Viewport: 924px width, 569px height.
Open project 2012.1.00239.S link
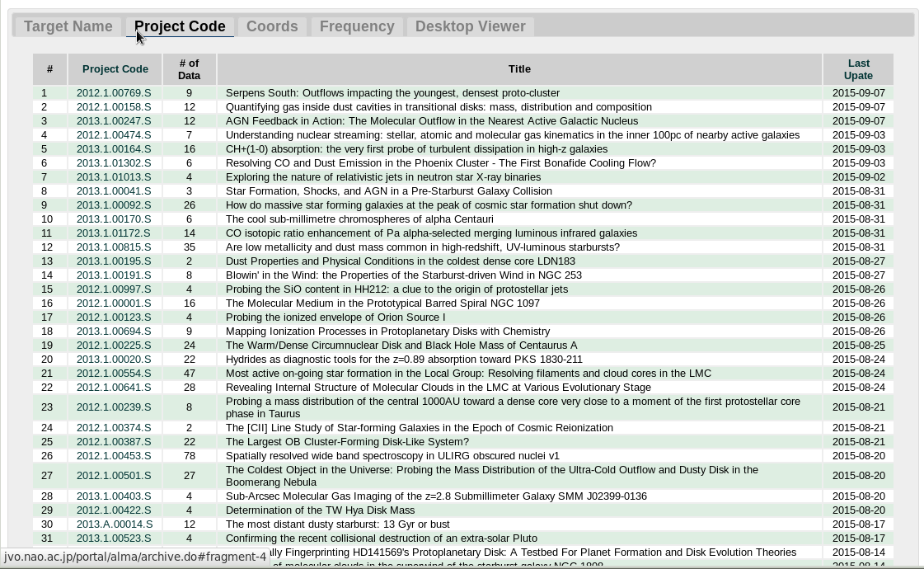click(x=114, y=407)
